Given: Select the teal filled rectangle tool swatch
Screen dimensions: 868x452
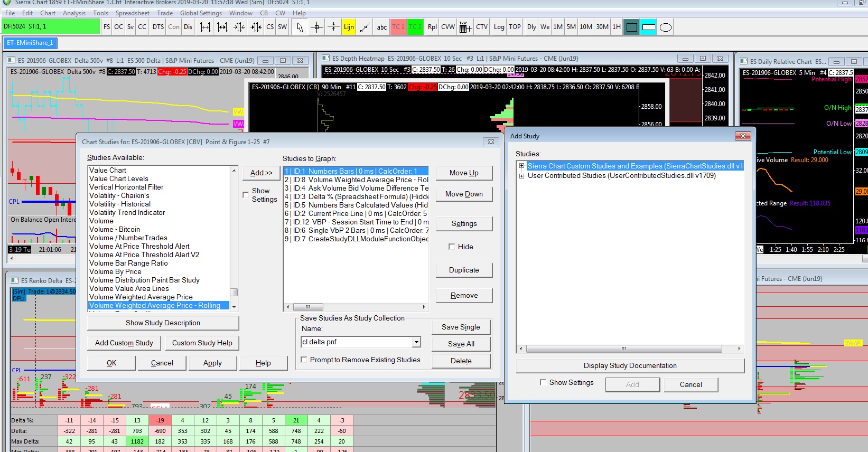Looking at the screenshot, I should pyautogui.click(x=631, y=27).
